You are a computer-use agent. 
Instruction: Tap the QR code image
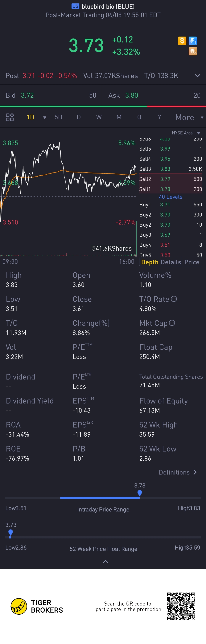[x=181, y=606]
